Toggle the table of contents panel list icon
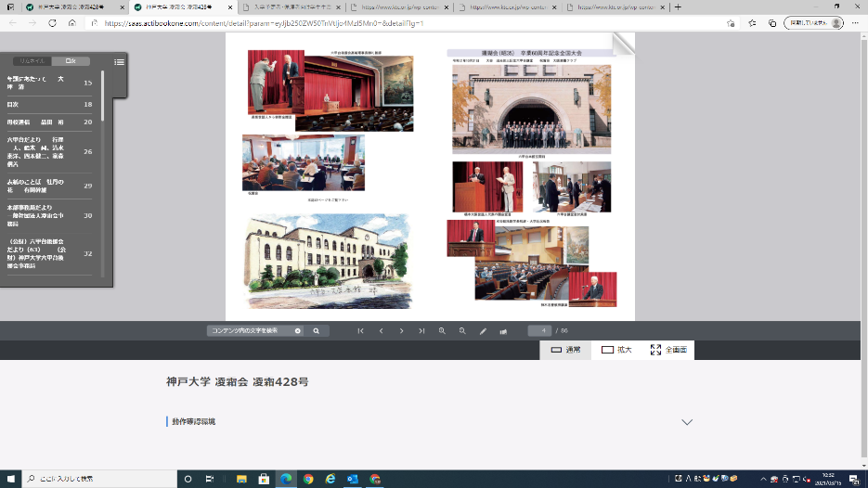868x488 pixels. pos(119,62)
